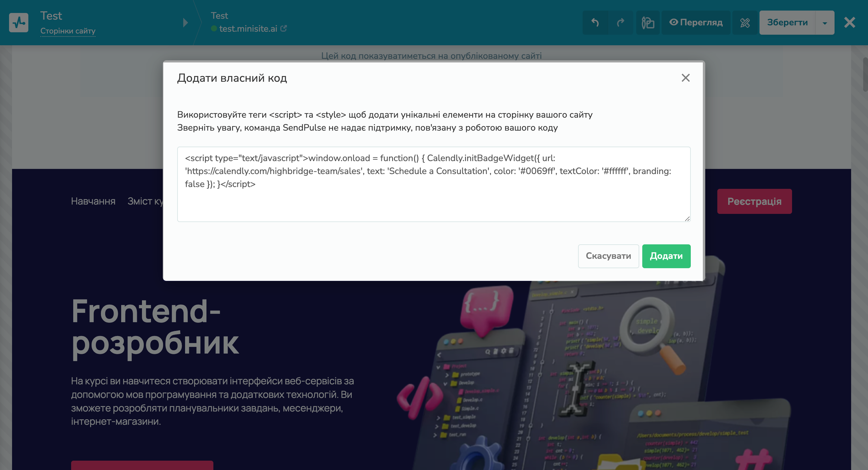Viewport: 868px width, 470px height.
Task: Open the site style brush icon
Action: click(648, 23)
